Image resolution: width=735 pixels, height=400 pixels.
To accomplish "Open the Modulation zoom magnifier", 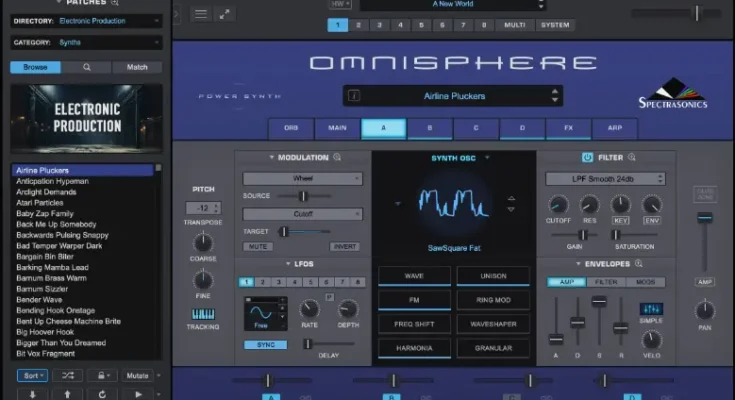I will coord(337,157).
